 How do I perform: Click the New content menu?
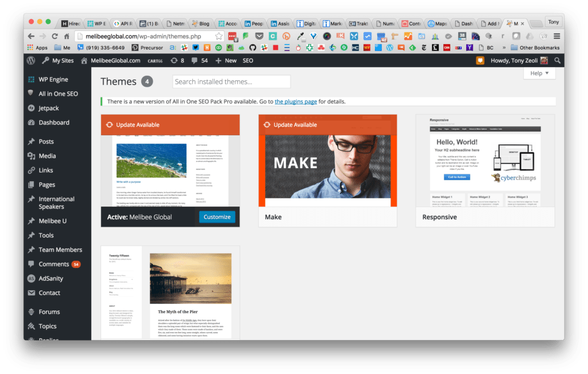click(x=226, y=60)
